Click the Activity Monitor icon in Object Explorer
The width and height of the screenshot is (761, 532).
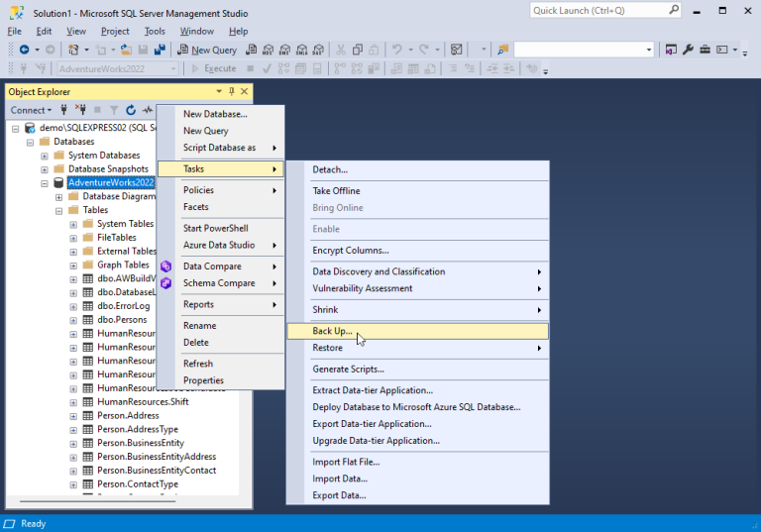tap(148, 110)
